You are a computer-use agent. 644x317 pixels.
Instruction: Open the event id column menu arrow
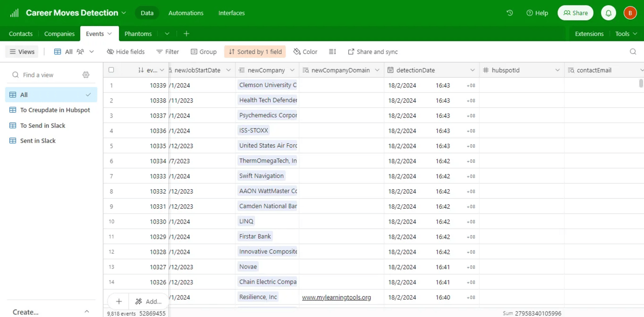(162, 70)
